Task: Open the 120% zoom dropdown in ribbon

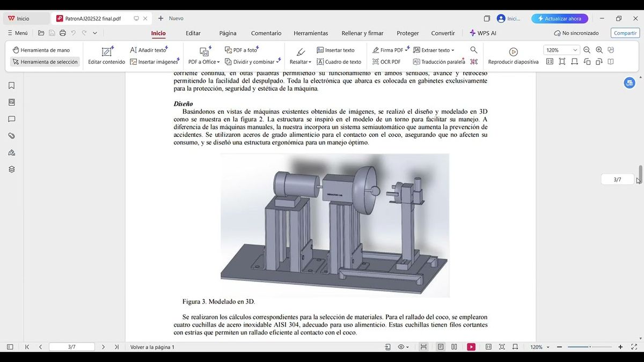Action: 575,50
